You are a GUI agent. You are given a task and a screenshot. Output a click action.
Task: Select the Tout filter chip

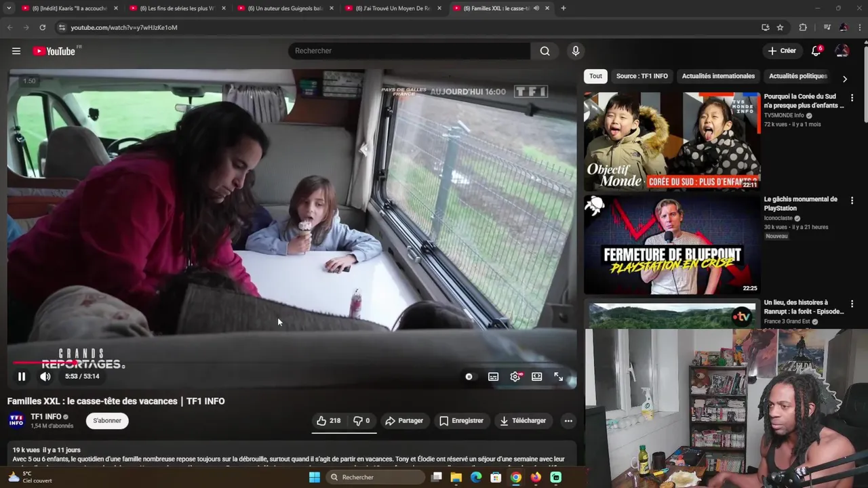pyautogui.click(x=595, y=76)
